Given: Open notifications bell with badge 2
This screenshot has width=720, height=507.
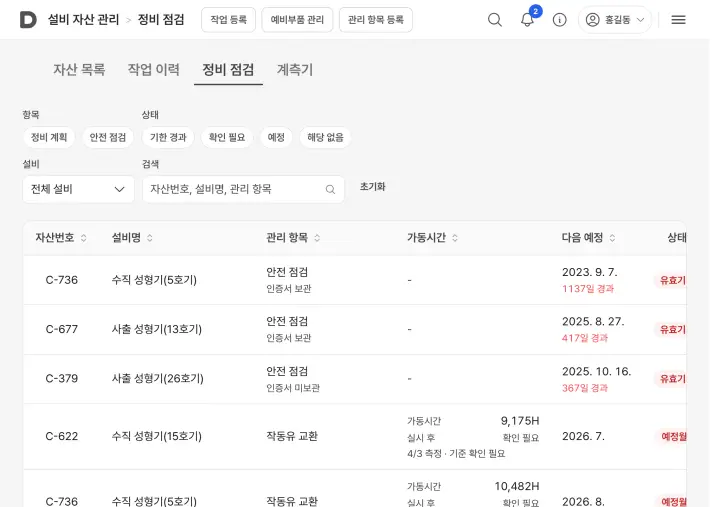Looking at the screenshot, I should 527,20.
